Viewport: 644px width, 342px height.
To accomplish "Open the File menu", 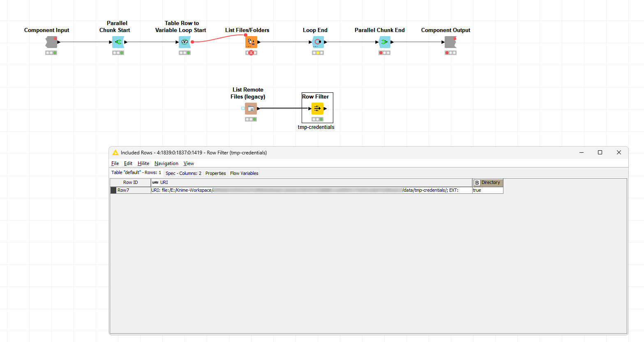I will tap(115, 163).
